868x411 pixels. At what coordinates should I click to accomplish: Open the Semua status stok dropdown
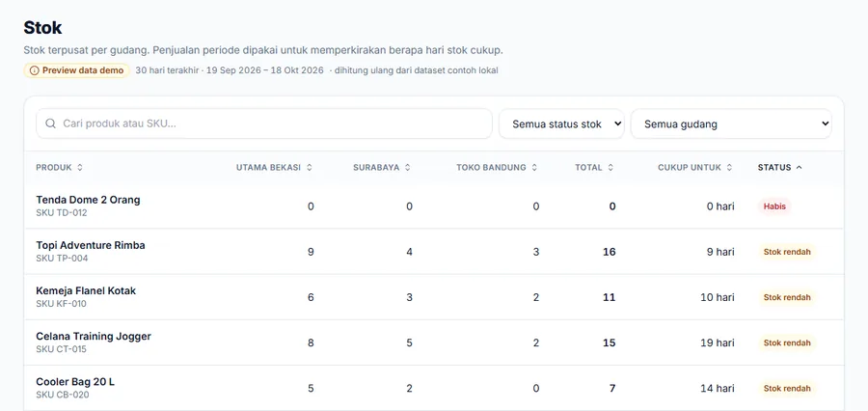click(x=561, y=124)
